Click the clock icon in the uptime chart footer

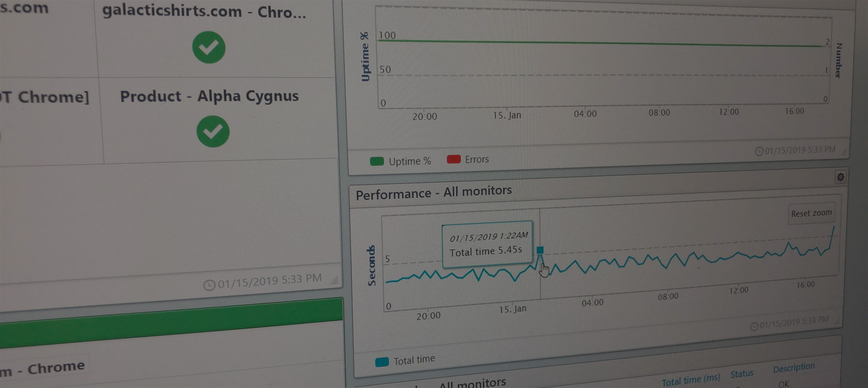tap(759, 151)
